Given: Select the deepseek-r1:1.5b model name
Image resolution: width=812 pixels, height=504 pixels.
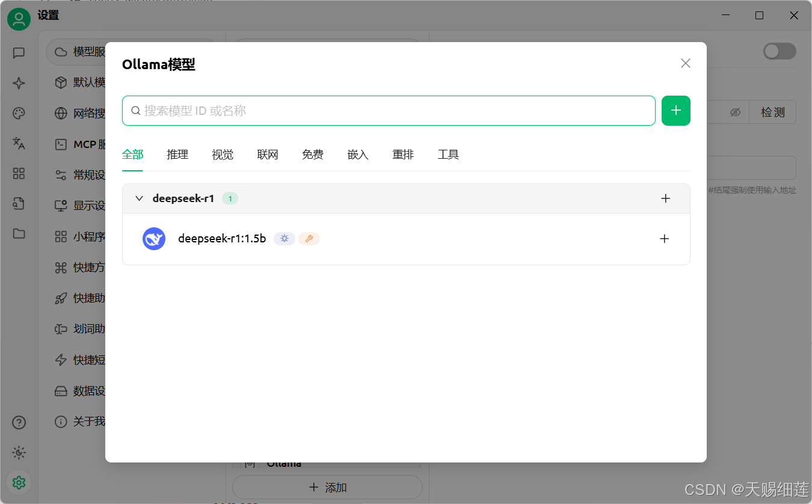Looking at the screenshot, I should click(x=222, y=239).
